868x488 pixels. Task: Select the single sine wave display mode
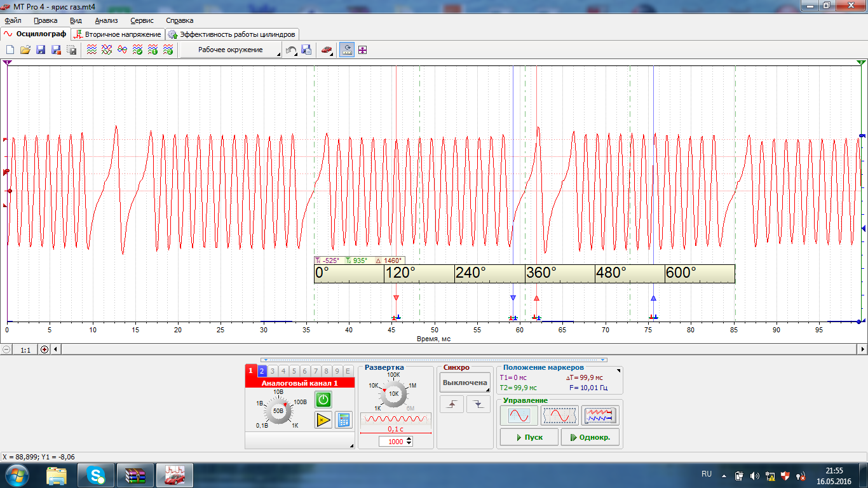click(x=519, y=416)
